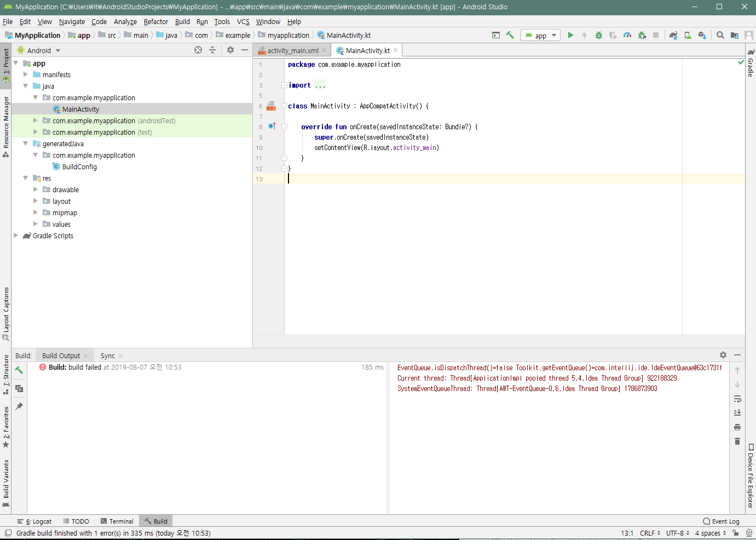Open the Logcat tool window

34,521
